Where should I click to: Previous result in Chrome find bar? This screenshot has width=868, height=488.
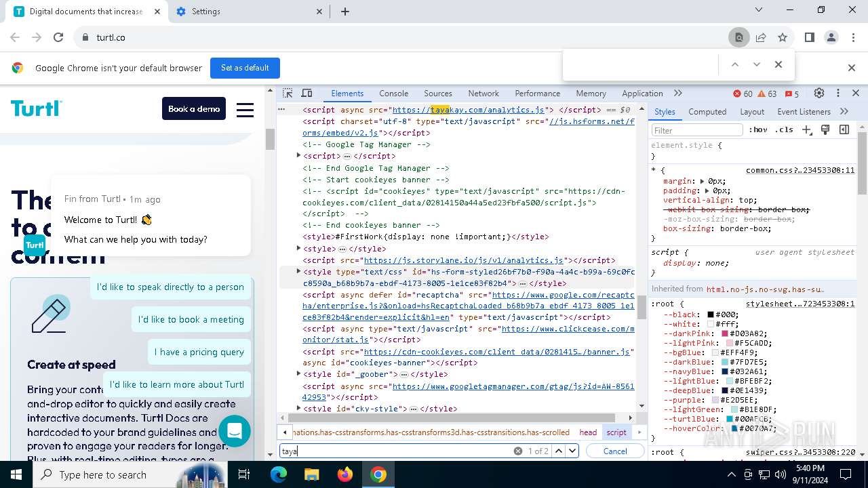click(x=734, y=64)
